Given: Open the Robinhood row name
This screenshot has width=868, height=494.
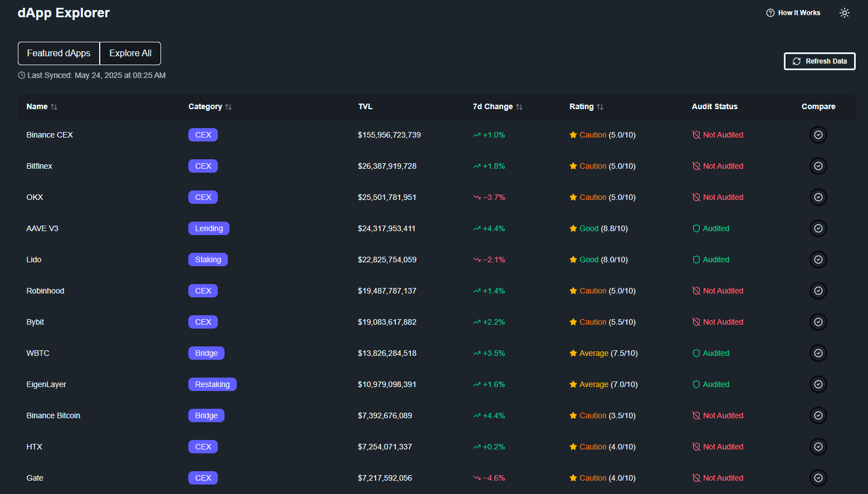Looking at the screenshot, I should point(45,291).
